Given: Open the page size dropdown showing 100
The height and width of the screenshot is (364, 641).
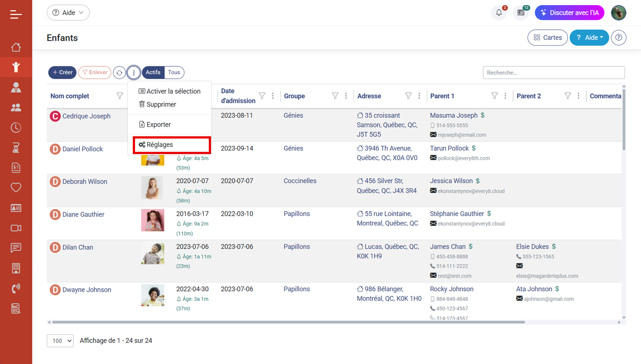Looking at the screenshot, I should click(60, 341).
